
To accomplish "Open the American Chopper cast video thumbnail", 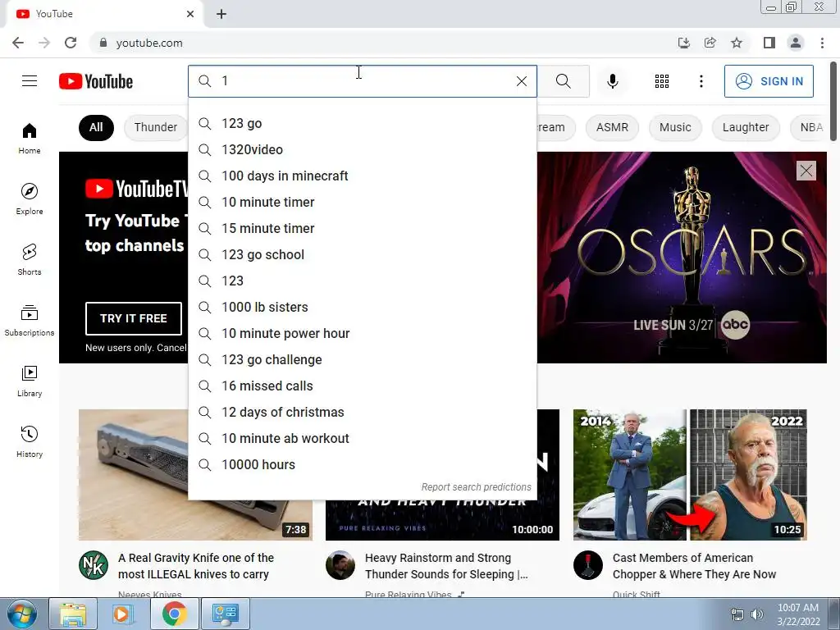I will point(690,475).
